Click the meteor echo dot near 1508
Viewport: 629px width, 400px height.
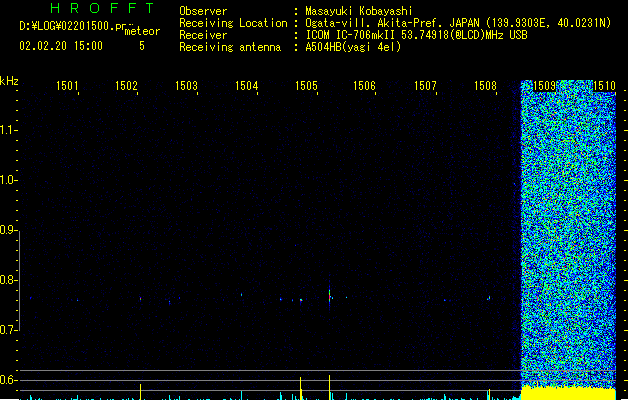click(489, 298)
